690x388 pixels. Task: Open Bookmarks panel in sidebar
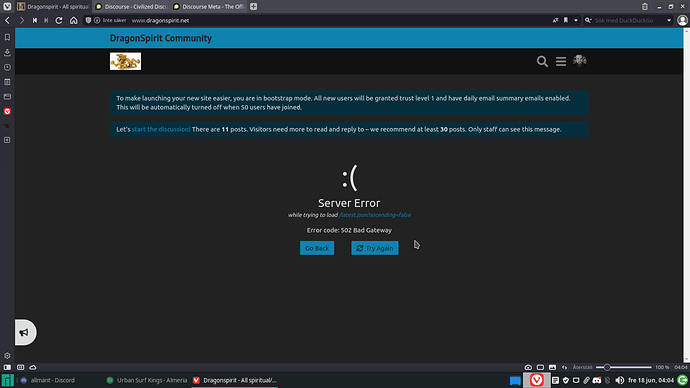point(7,37)
